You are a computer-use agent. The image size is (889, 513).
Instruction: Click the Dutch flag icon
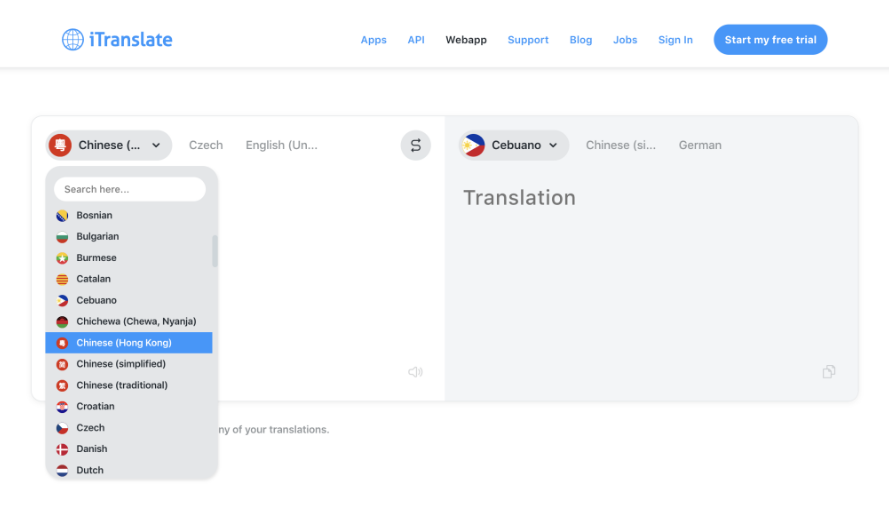tap(62, 470)
